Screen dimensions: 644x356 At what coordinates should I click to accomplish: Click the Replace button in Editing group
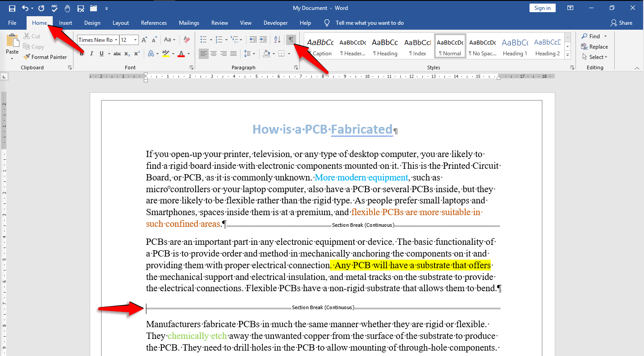(x=594, y=47)
